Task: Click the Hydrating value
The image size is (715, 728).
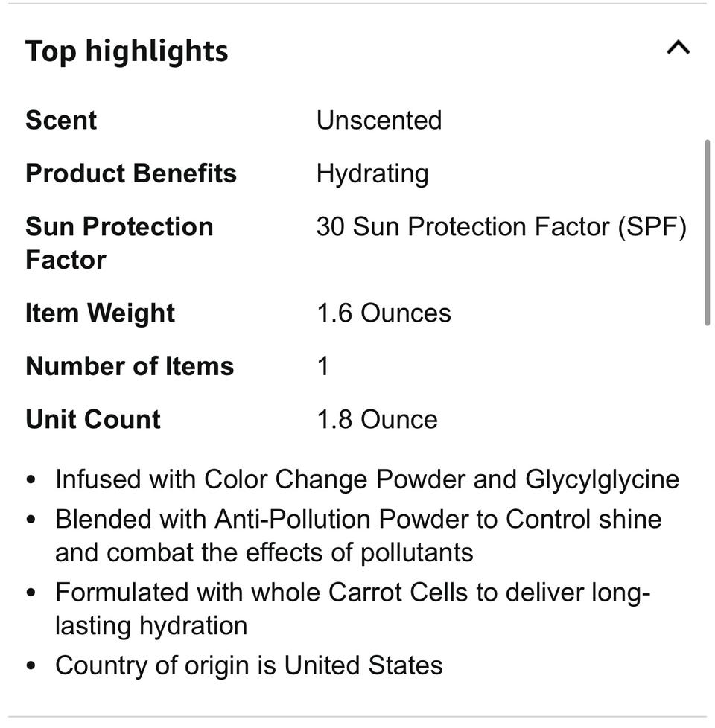Action: 372,173
